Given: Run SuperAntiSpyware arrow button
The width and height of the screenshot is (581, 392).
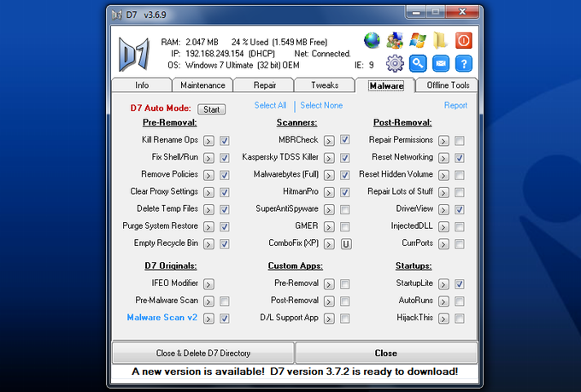Looking at the screenshot, I should pos(329,210).
